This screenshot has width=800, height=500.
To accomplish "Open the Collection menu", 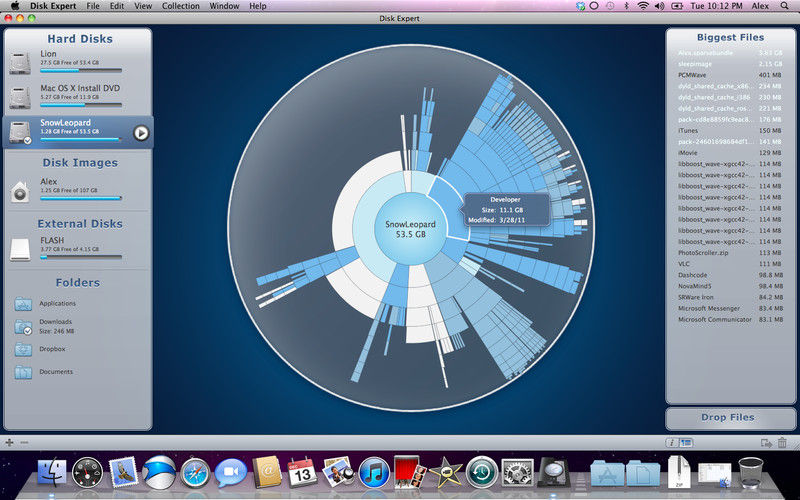I will click(x=181, y=6).
